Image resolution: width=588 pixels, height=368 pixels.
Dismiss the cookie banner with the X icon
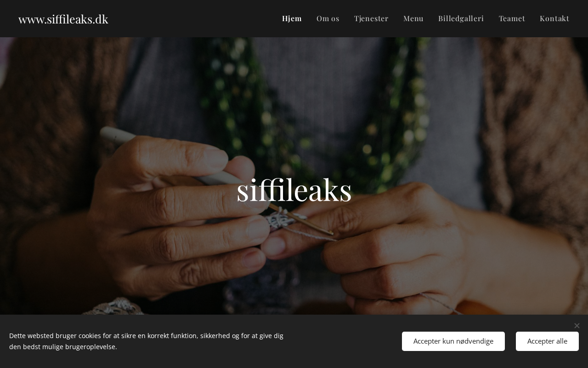click(x=577, y=326)
